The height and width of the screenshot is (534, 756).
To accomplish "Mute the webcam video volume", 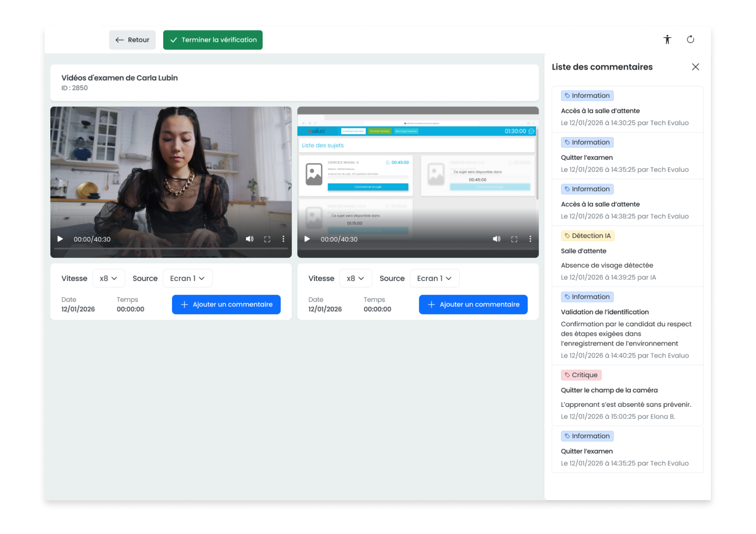I will 249,239.
